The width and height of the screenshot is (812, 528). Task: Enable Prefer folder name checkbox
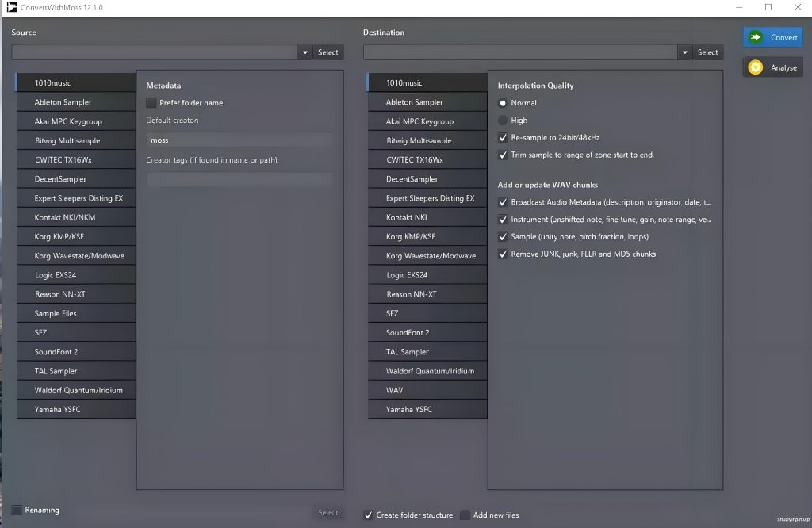151,103
